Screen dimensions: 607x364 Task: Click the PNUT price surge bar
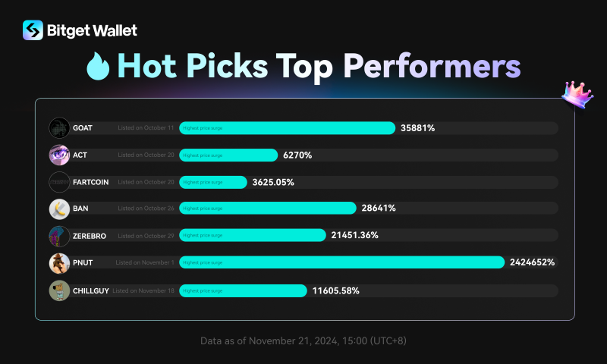click(341, 262)
